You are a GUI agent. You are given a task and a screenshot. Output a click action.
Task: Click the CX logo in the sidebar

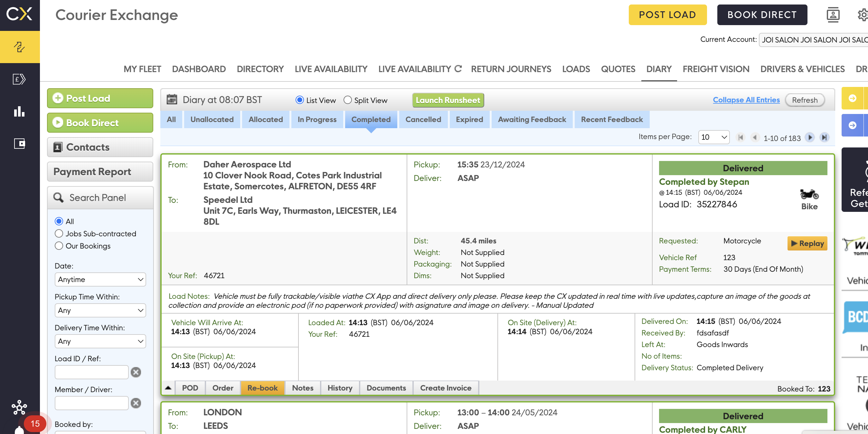(x=20, y=14)
